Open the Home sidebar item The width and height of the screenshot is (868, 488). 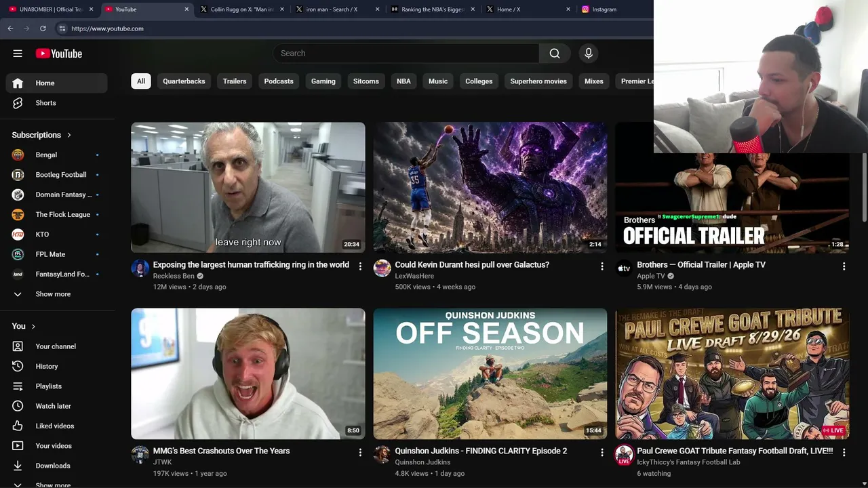tap(56, 83)
